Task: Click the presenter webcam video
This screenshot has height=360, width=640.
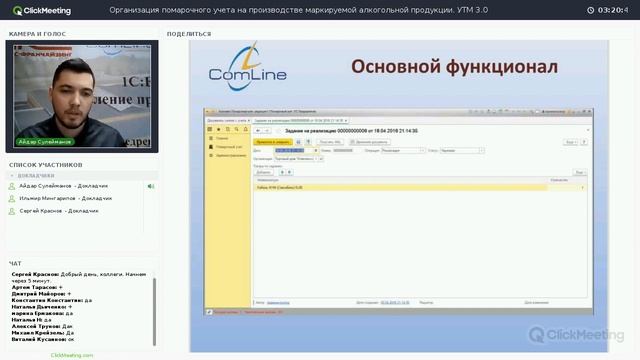Action: pyautogui.click(x=82, y=96)
